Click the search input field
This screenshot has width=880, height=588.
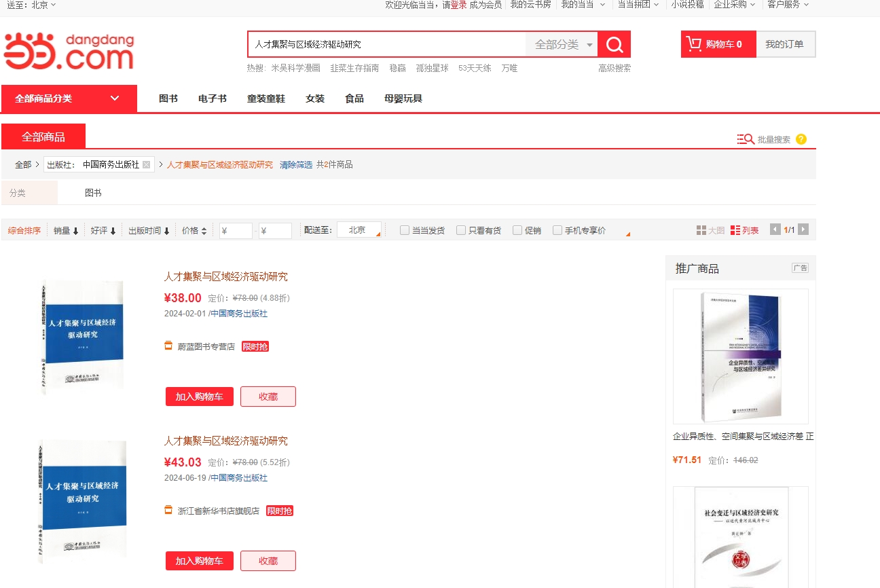pos(386,45)
